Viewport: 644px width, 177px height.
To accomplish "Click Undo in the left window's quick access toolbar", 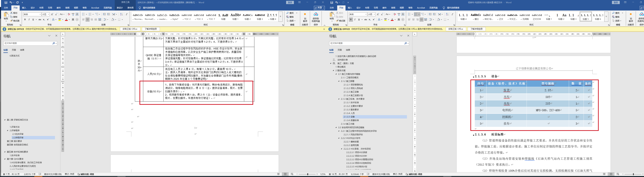I will tap(11, 3).
